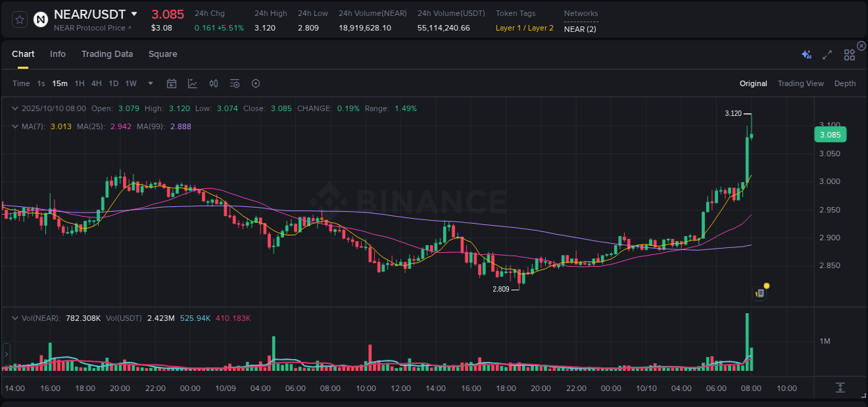This screenshot has width=868, height=407.
Task: Click the green current price label 3.085
Action: [x=831, y=135]
